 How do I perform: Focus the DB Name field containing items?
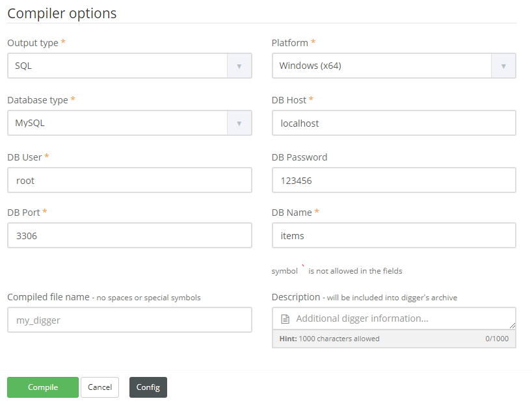pos(394,235)
